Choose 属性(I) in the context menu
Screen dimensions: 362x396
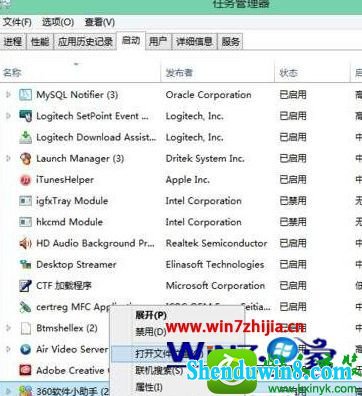pyautogui.click(x=149, y=387)
